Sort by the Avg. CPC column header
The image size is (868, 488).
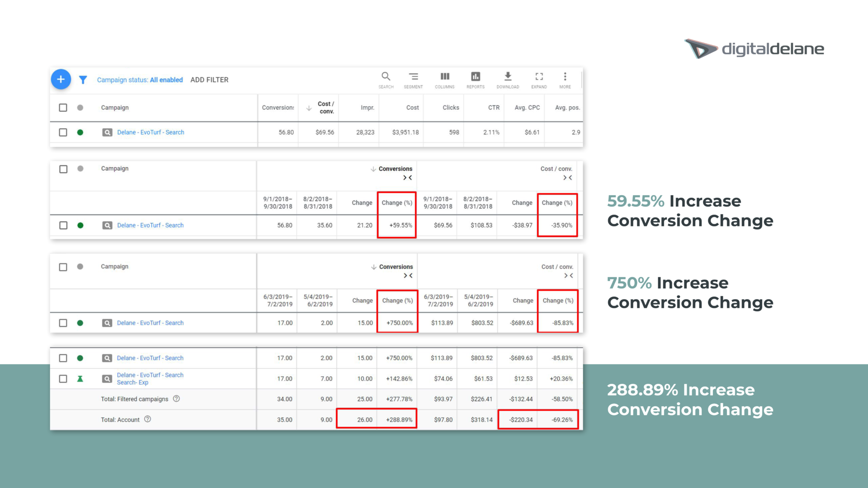pos(527,108)
